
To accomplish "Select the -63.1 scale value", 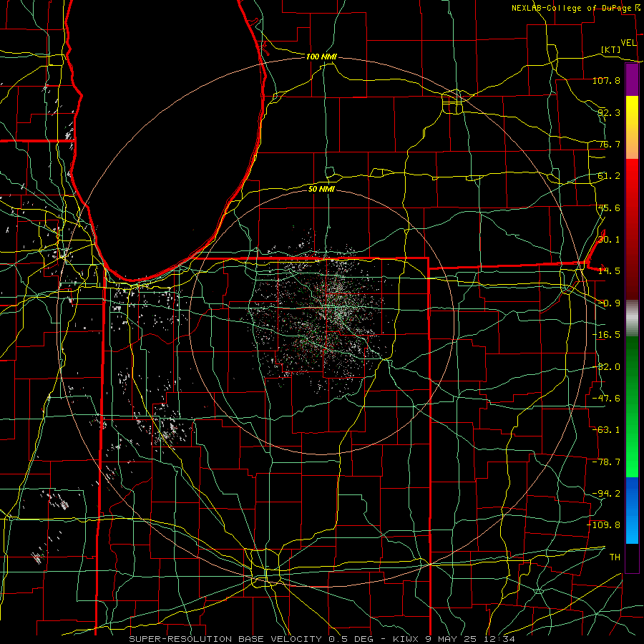I will tap(606, 430).
